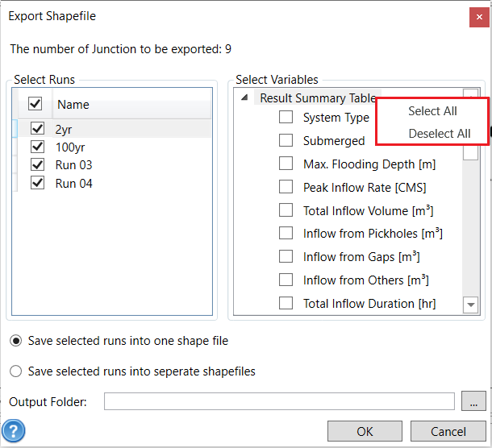Collapse the Result Summary Table node

coord(245,98)
